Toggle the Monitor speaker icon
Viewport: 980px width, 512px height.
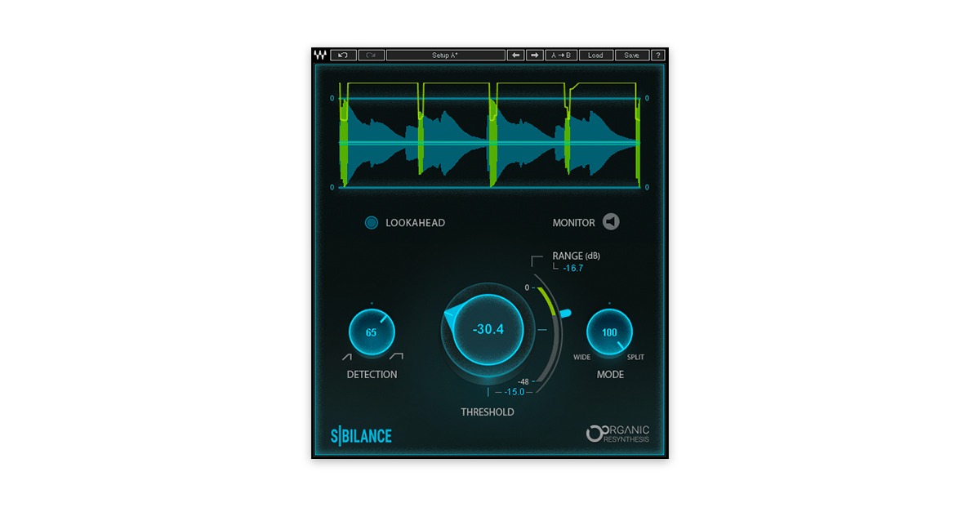(611, 222)
